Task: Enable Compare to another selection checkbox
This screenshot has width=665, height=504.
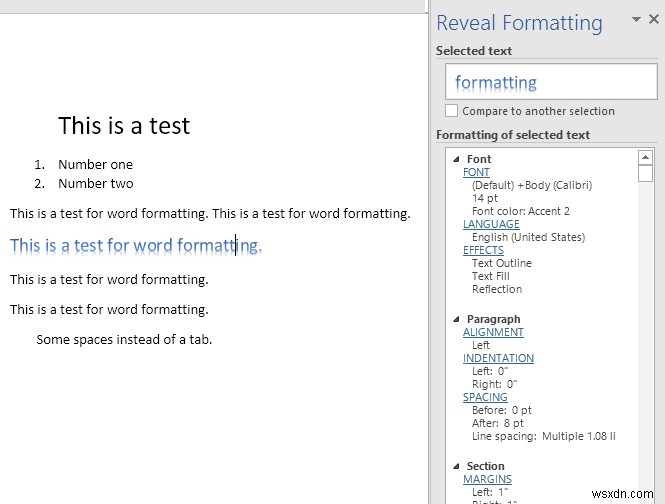Action: [451, 111]
